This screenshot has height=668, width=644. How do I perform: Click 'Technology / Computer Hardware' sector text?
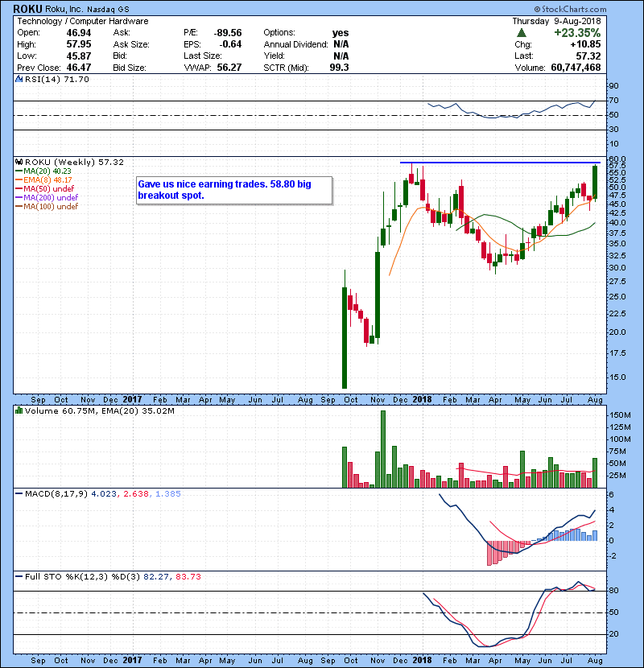(x=83, y=21)
